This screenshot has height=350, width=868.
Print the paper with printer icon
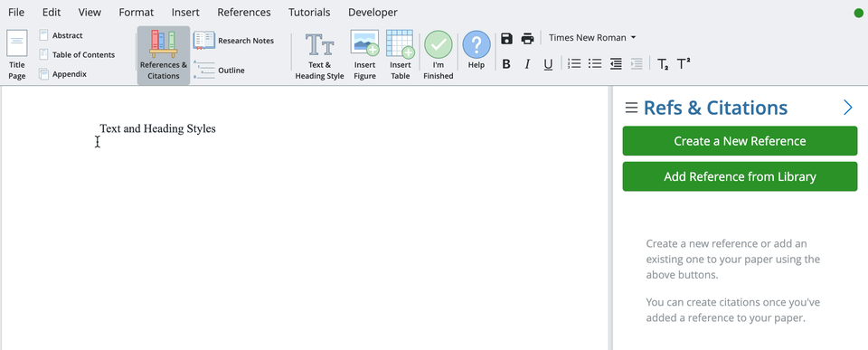pos(527,38)
